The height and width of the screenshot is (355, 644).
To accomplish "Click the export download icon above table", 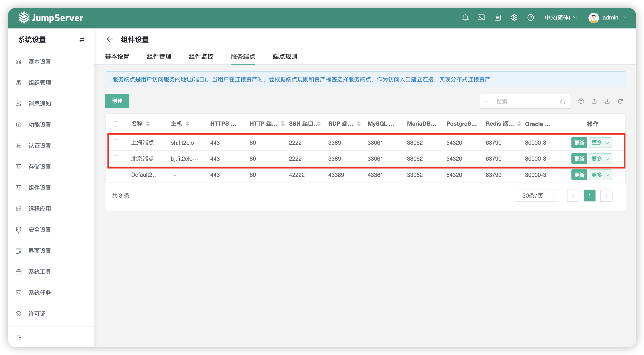I will 607,101.
